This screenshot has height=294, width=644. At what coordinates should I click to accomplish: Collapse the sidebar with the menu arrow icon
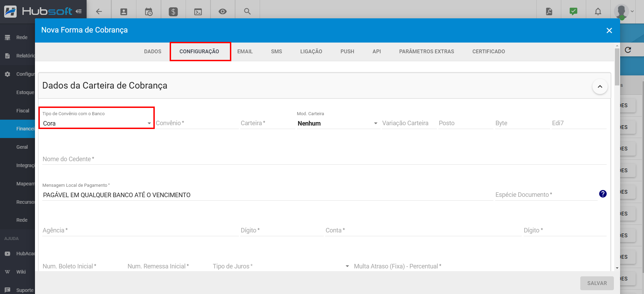tap(79, 11)
